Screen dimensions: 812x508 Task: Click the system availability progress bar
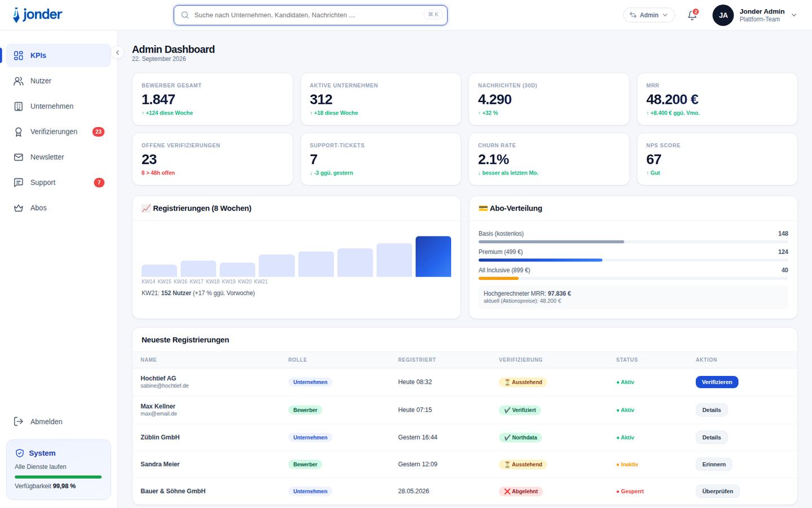[58, 477]
